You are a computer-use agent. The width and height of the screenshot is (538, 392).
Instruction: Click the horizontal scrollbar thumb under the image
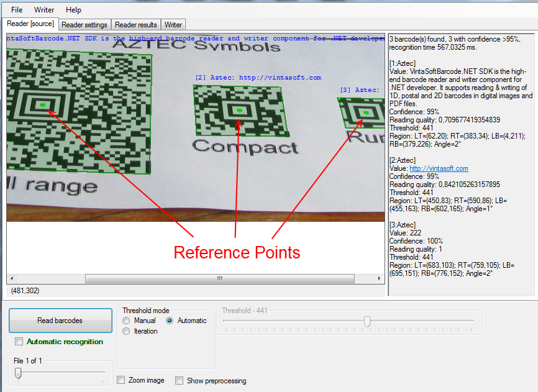coord(219,278)
